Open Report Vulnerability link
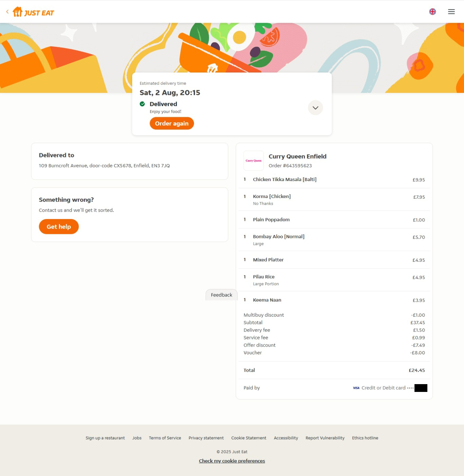 [325, 438]
